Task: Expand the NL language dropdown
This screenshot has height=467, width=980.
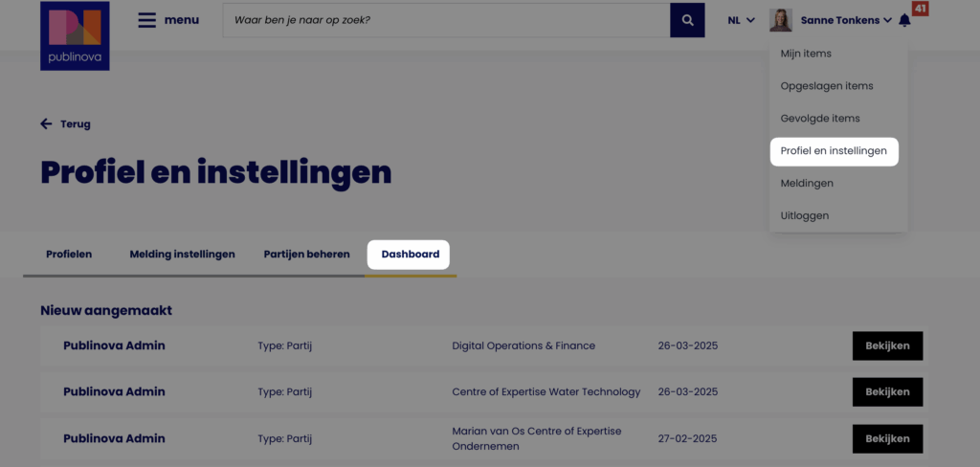Action: [741, 20]
